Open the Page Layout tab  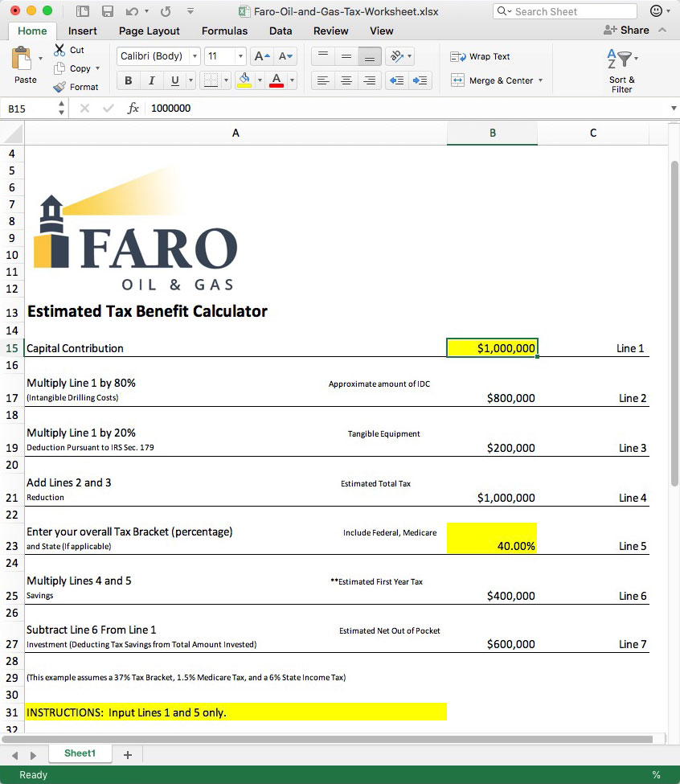pyautogui.click(x=150, y=31)
